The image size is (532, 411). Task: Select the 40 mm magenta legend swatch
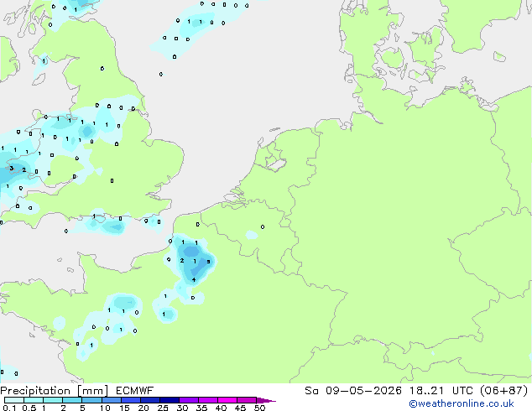point(227,400)
